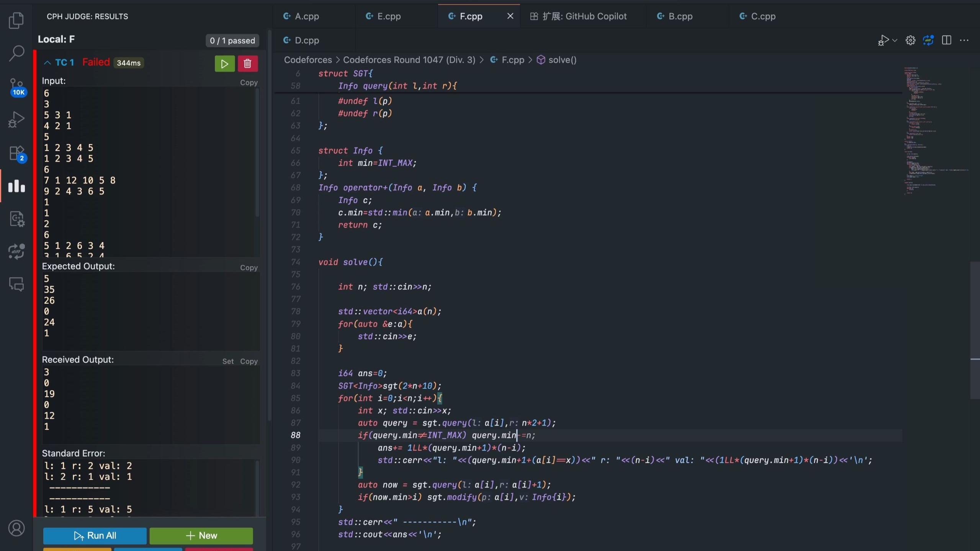Open editor settings gear icon in toolbar

(910, 40)
